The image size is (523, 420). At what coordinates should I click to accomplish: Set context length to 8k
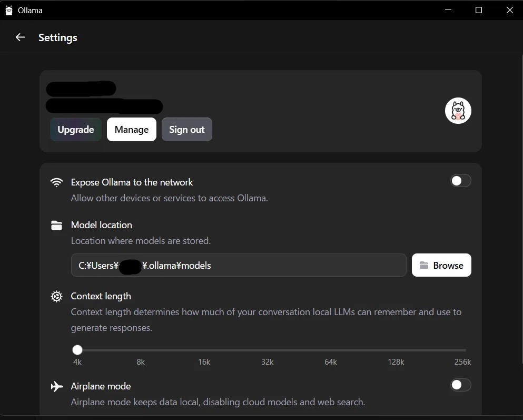pos(141,362)
